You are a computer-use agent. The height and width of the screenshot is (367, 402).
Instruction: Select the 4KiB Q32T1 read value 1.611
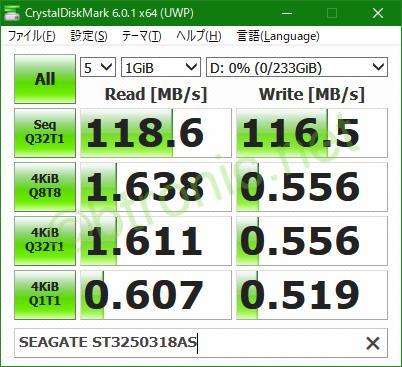[156, 241]
